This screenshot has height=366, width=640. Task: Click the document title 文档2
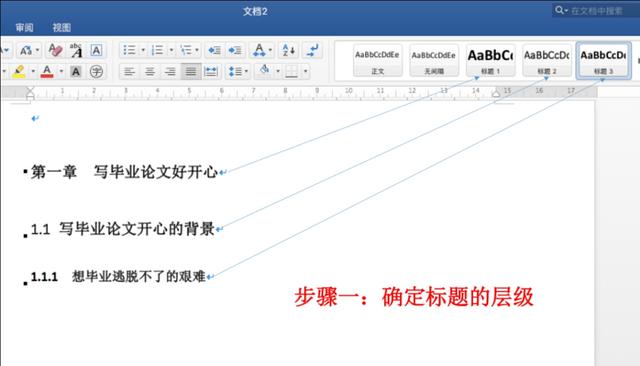pyautogui.click(x=255, y=11)
